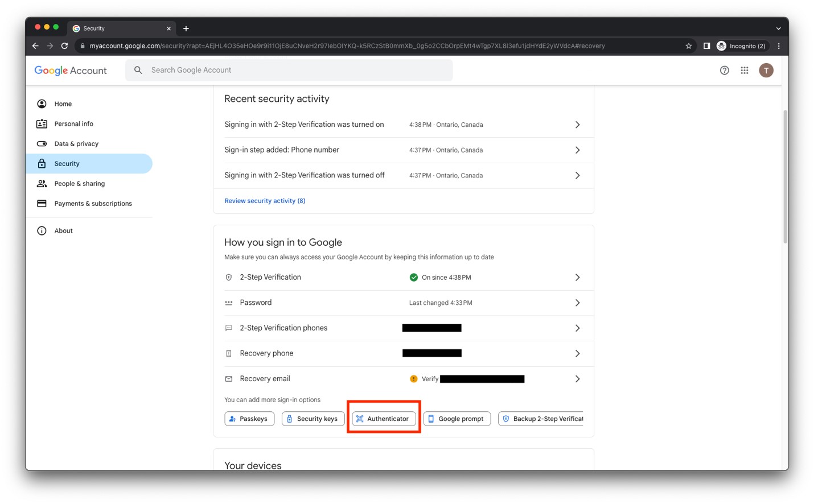Select the Security browser tab

tap(122, 28)
